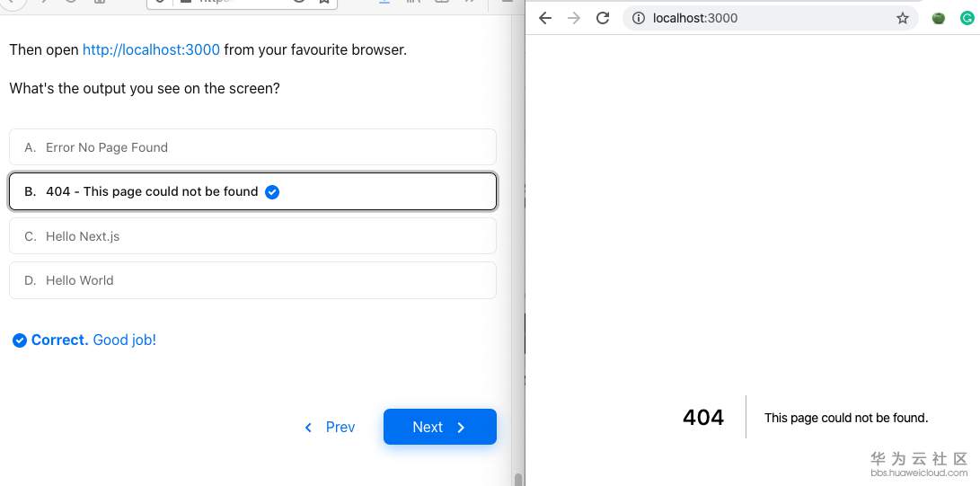
Task: Click the "Good job!" feedback text
Action: (x=125, y=340)
